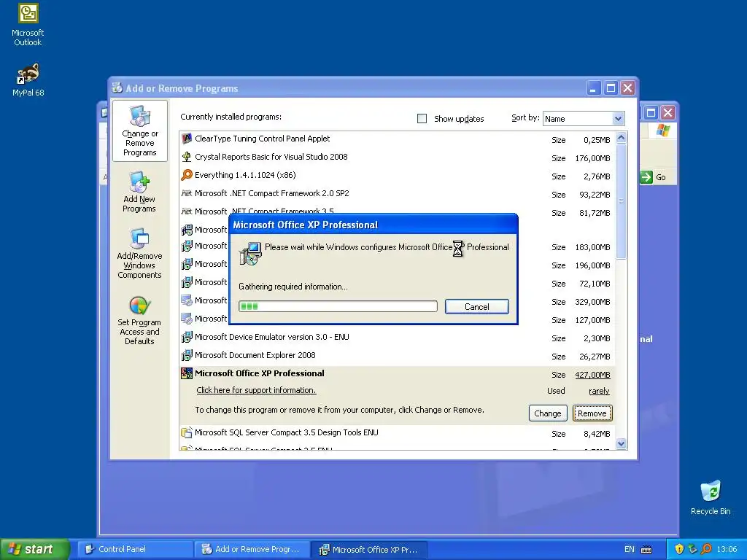Click ClearType Tuning Control Panel Applet icon
Screen dimensions: 747x560
click(187, 139)
